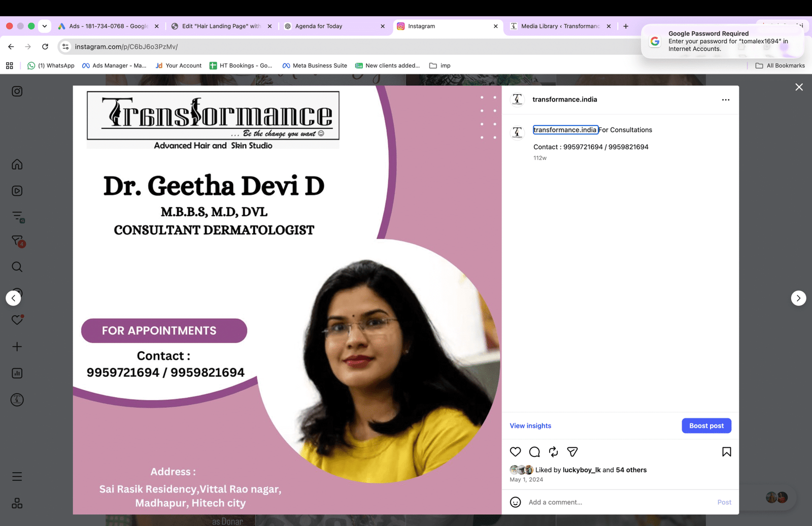The image size is (812, 526).
Task: Click Google Password Required notification
Action: pyautogui.click(x=723, y=41)
